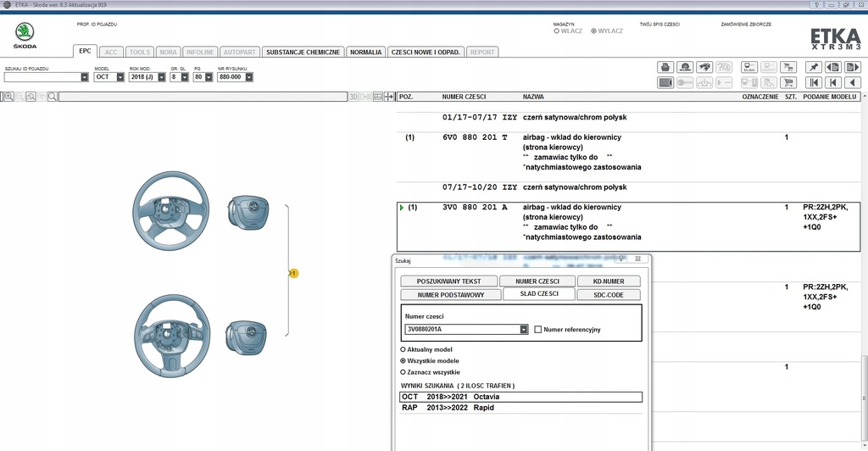This screenshot has width=868, height=451.
Task: Click the zoom-in magnifier above the illustration
Action: pyautogui.click(x=8, y=97)
